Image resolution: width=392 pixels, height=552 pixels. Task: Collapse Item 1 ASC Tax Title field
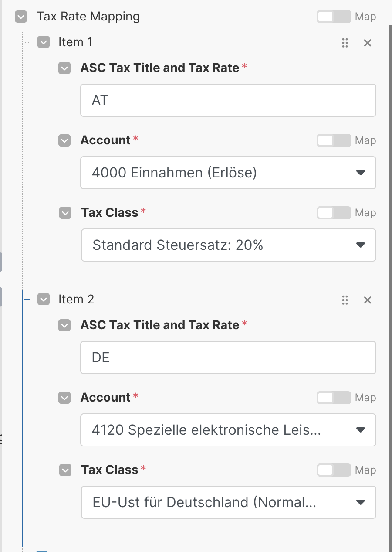[x=64, y=68]
